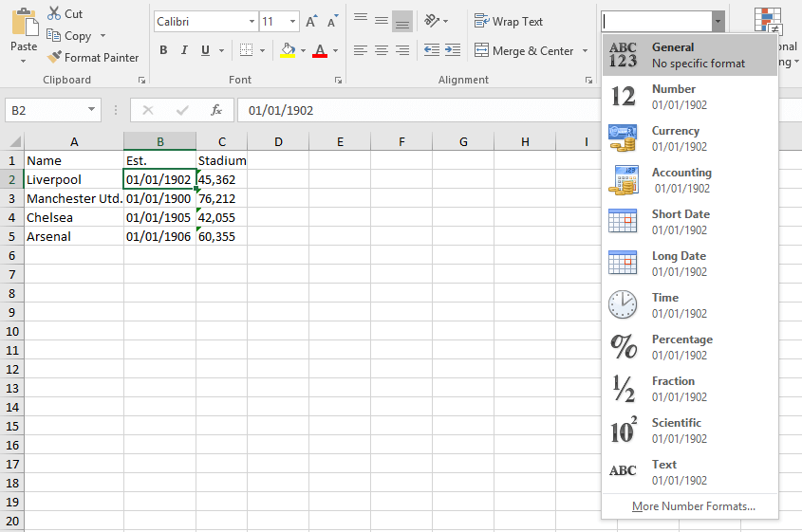Open the underline style dropdown arrow
This screenshot has height=532, width=802.
click(x=221, y=50)
